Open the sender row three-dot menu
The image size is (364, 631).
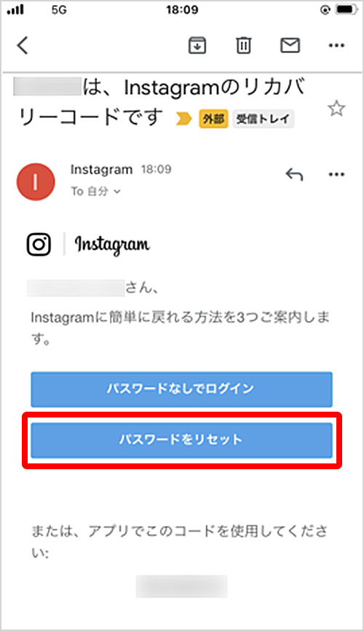point(336,174)
